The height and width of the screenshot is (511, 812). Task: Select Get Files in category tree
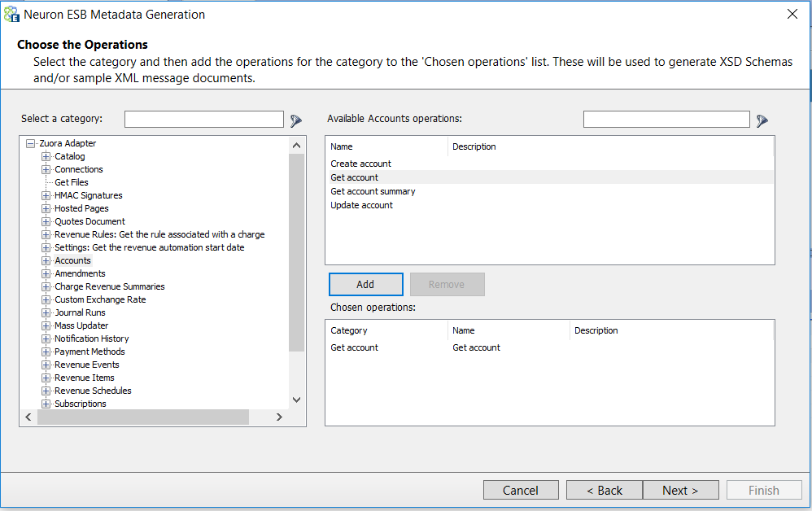point(72,182)
